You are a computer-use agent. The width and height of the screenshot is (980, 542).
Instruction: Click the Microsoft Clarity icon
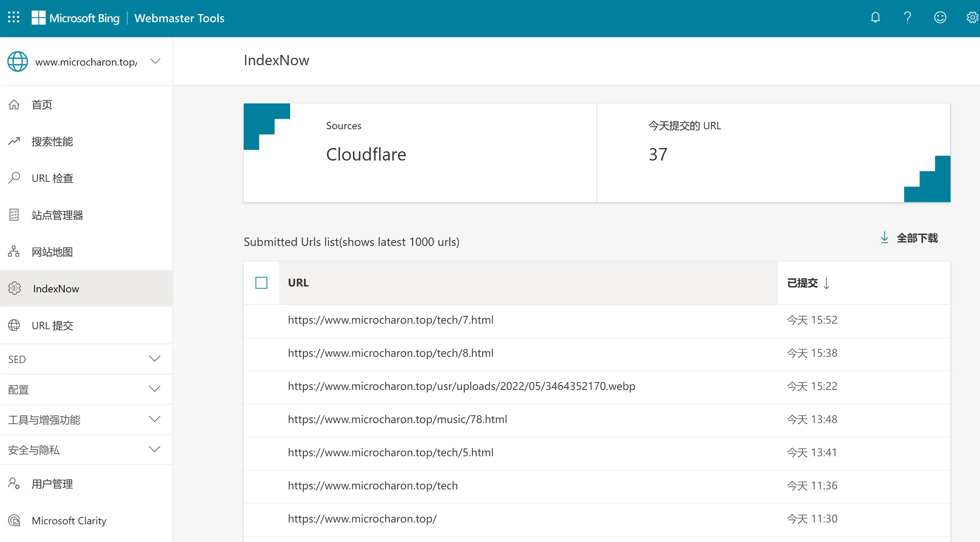(x=14, y=520)
